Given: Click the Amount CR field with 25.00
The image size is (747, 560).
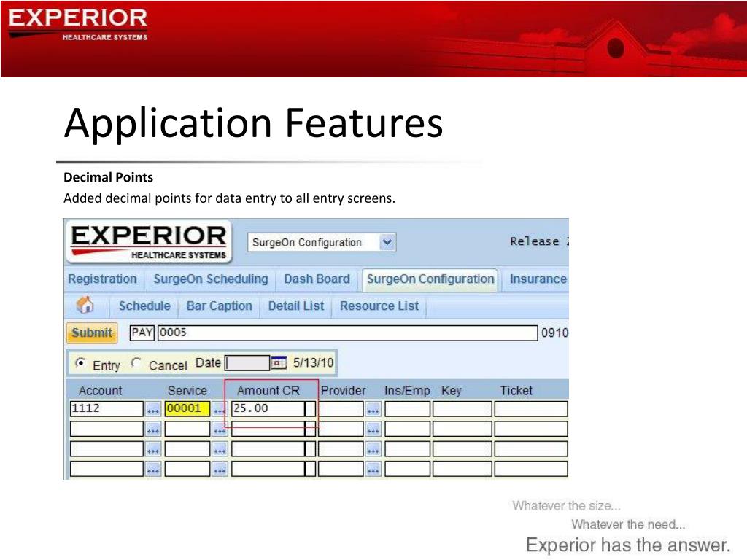Looking at the screenshot, I should [268, 408].
